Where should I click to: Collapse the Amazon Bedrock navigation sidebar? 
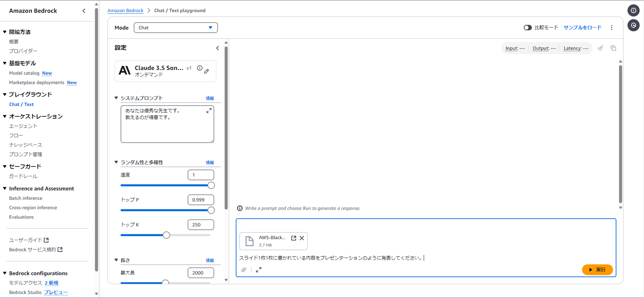pyautogui.click(x=84, y=11)
